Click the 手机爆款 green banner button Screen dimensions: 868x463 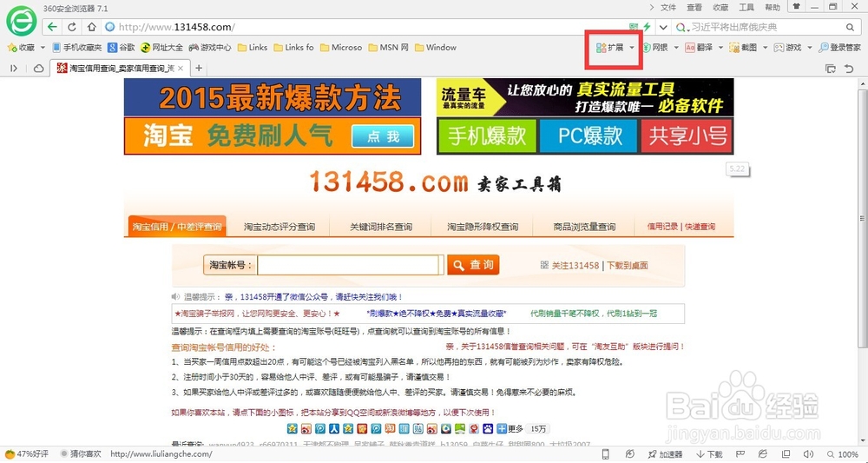tap(487, 136)
